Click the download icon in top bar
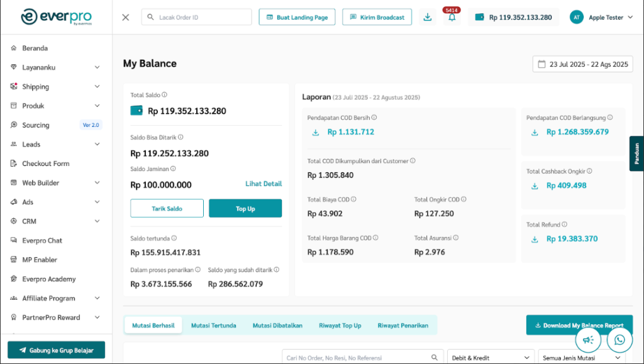644x364 pixels. pos(428,17)
